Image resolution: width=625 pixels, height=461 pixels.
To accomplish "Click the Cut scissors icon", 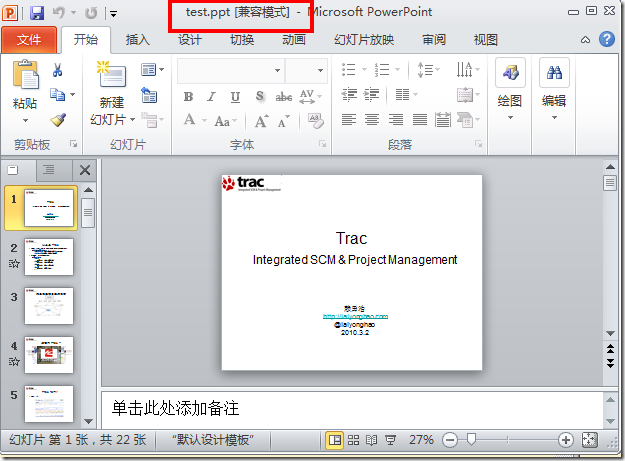I will (57, 70).
